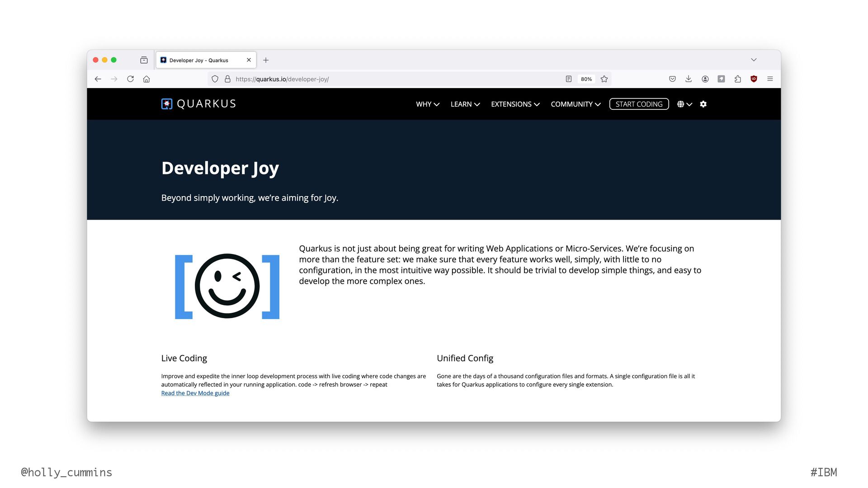Open the COMMUNITY menu
This screenshot has width=868, height=488.
pos(575,104)
